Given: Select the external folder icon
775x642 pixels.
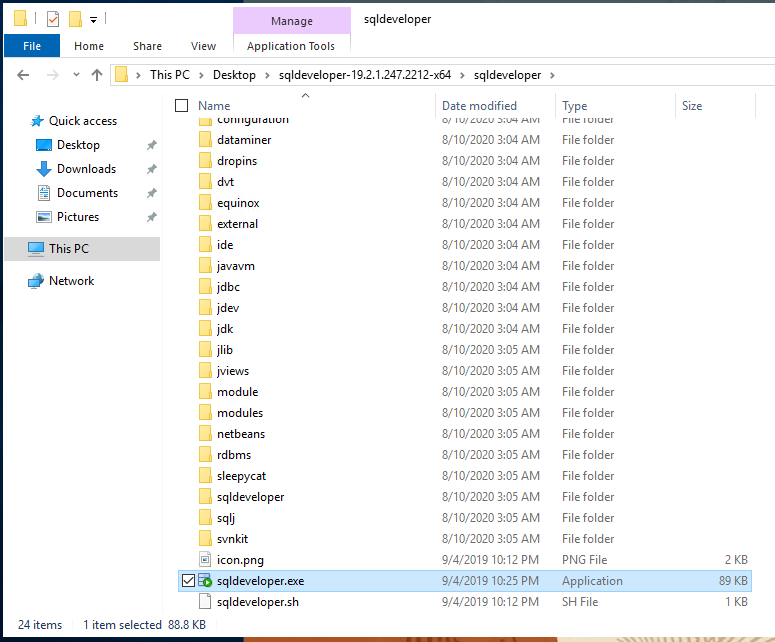Looking at the screenshot, I should click(x=205, y=224).
